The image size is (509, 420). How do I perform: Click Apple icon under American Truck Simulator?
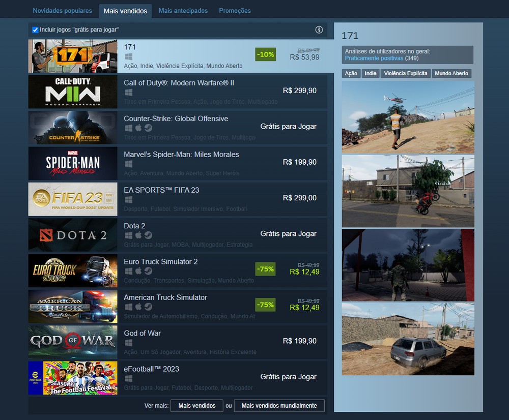[x=138, y=306]
